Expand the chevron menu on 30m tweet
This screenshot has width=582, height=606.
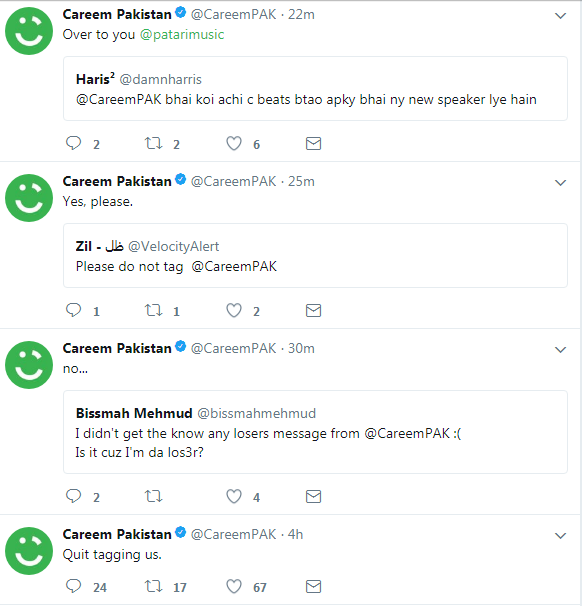tap(560, 350)
